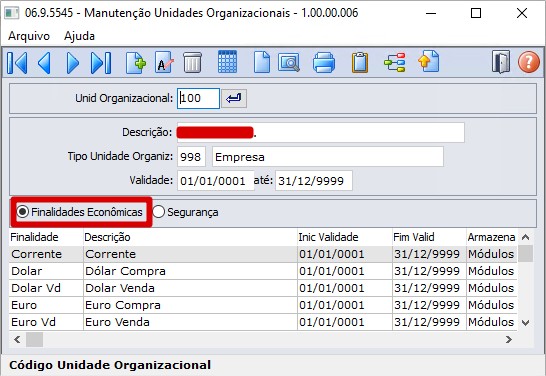Click the Unid Organizacional input field
Screen dimensions: 546x376
click(198, 99)
